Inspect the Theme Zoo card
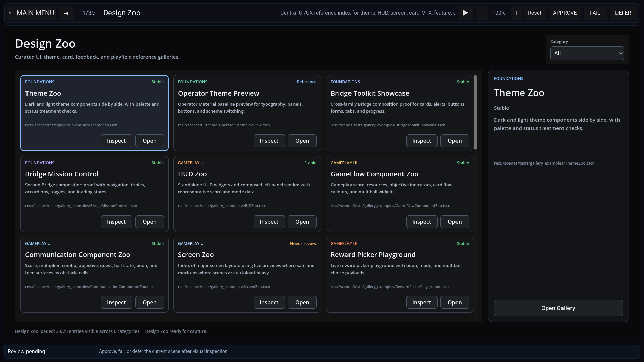Image resolution: width=644 pixels, height=362 pixels. click(116, 141)
